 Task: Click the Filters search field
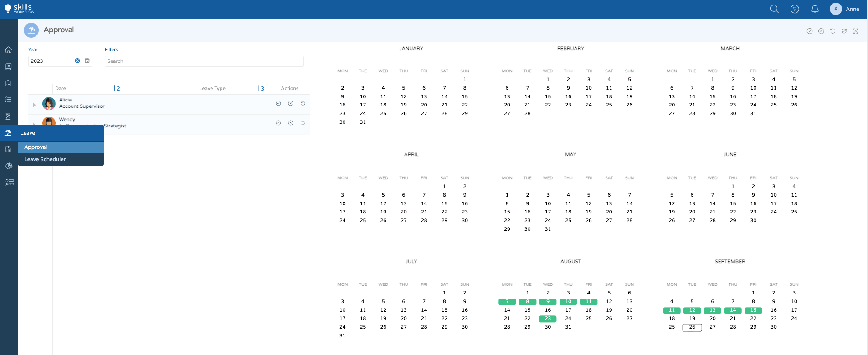(x=204, y=61)
